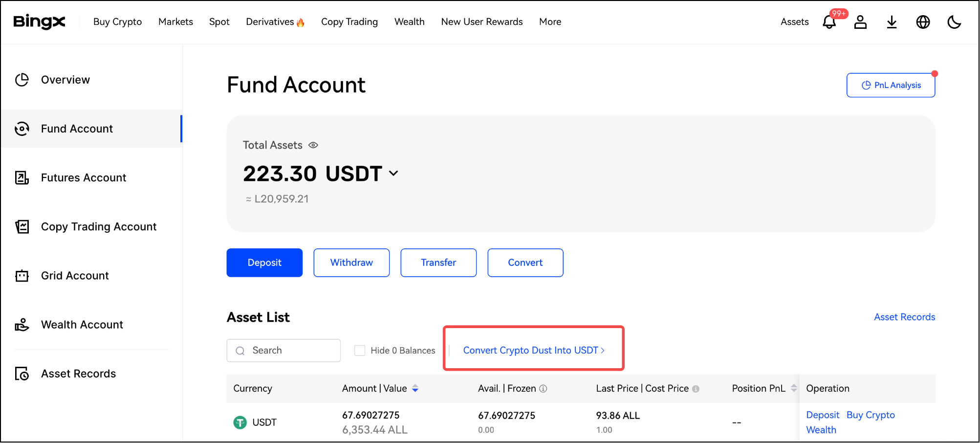Click the user profile icon

tap(860, 22)
